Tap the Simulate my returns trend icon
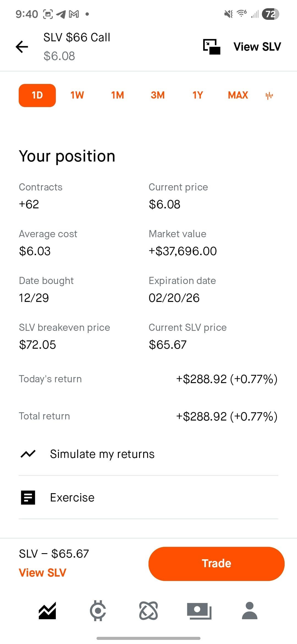Viewport: 297px width, 644px height. pyautogui.click(x=28, y=454)
